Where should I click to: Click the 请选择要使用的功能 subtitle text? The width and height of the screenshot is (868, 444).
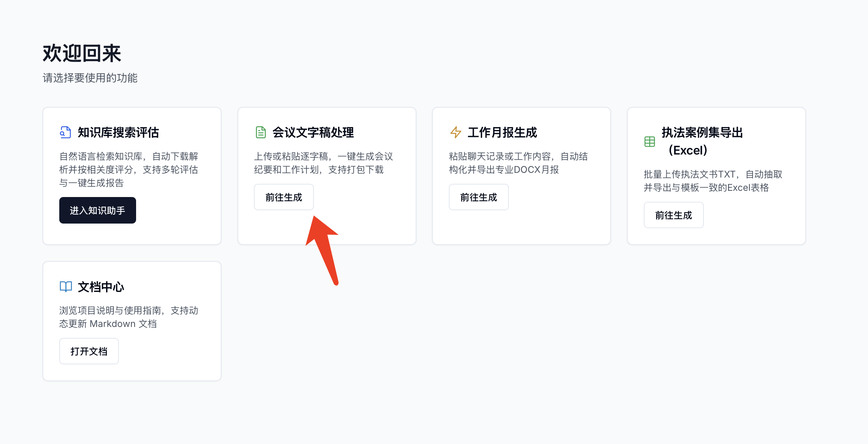[x=90, y=78]
